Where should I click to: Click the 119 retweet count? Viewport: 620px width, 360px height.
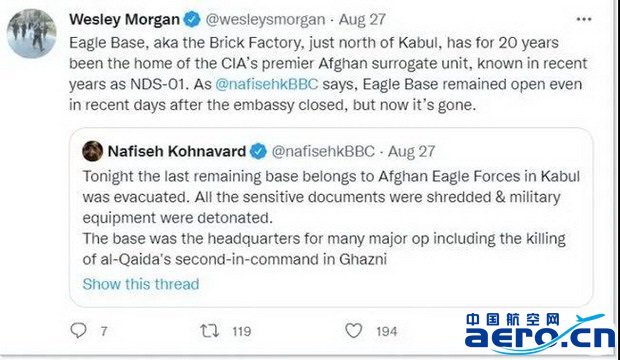pyautogui.click(x=242, y=331)
